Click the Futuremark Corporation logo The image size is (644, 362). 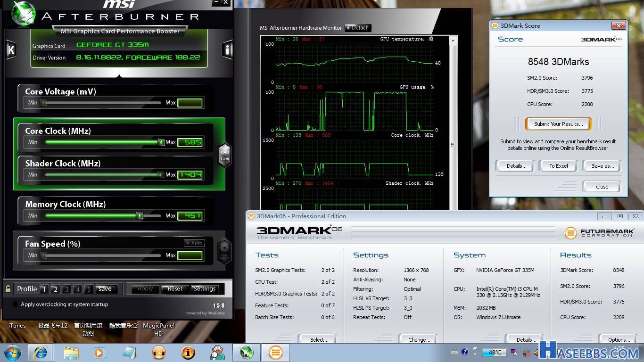(599, 232)
